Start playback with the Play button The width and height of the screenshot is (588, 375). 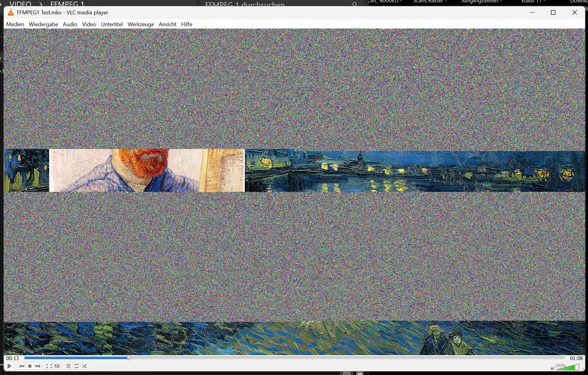9,366
